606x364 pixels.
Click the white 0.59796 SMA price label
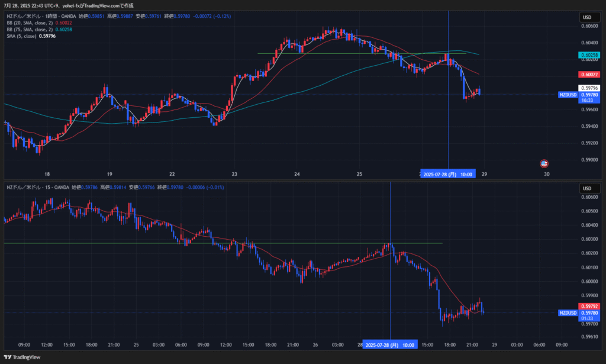click(x=589, y=88)
